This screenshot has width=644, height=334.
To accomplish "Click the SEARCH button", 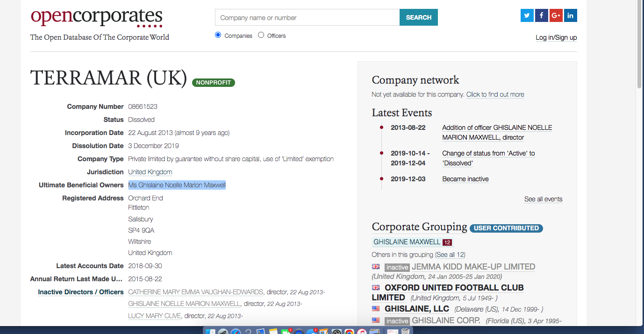I will click(419, 17).
